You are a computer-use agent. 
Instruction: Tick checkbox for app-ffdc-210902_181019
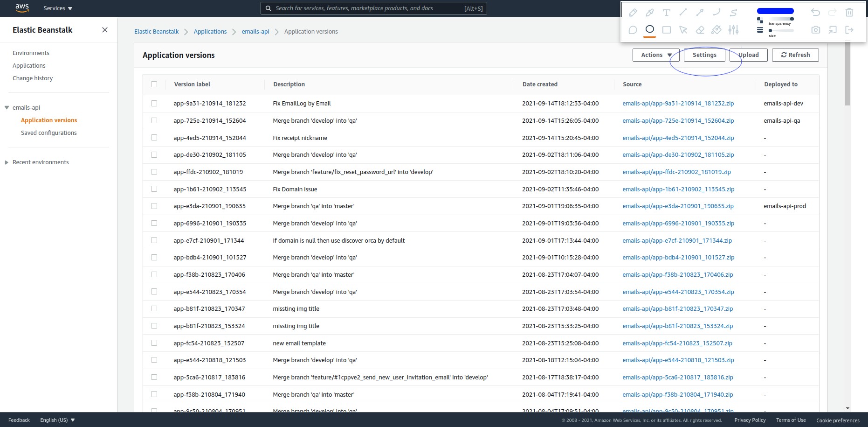tap(154, 172)
